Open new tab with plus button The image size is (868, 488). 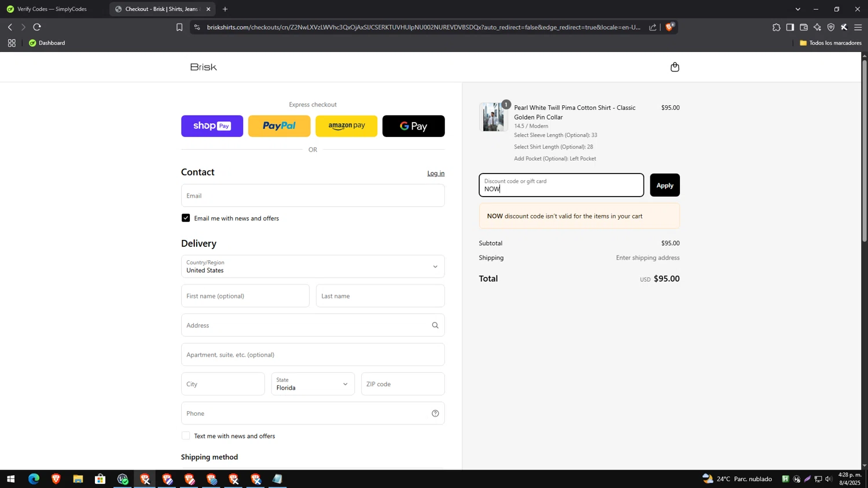(x=225, y=9)
